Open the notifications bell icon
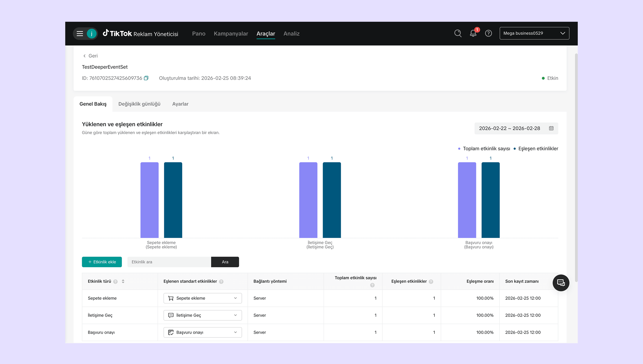The width and height of the screenshot is (643, 364). click(473, 33)
